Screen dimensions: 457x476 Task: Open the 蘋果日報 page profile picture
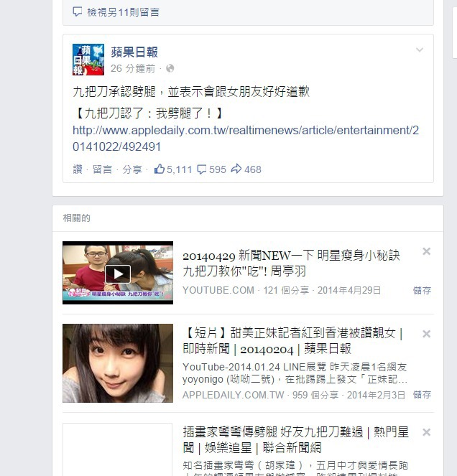pos(88,60)
